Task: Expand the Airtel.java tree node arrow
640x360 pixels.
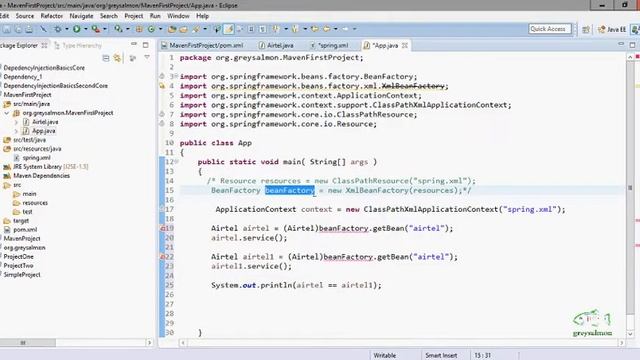Action: [x=16, y=122]
